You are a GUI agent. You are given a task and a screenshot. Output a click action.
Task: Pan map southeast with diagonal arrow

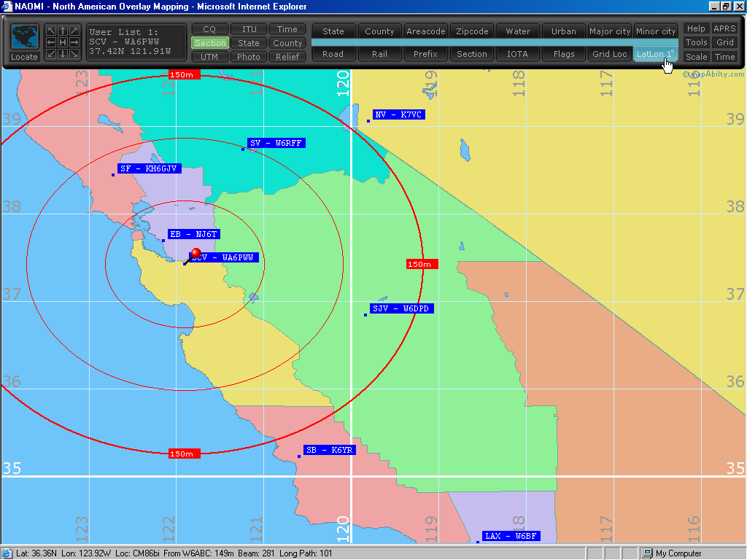pos(74,54)
